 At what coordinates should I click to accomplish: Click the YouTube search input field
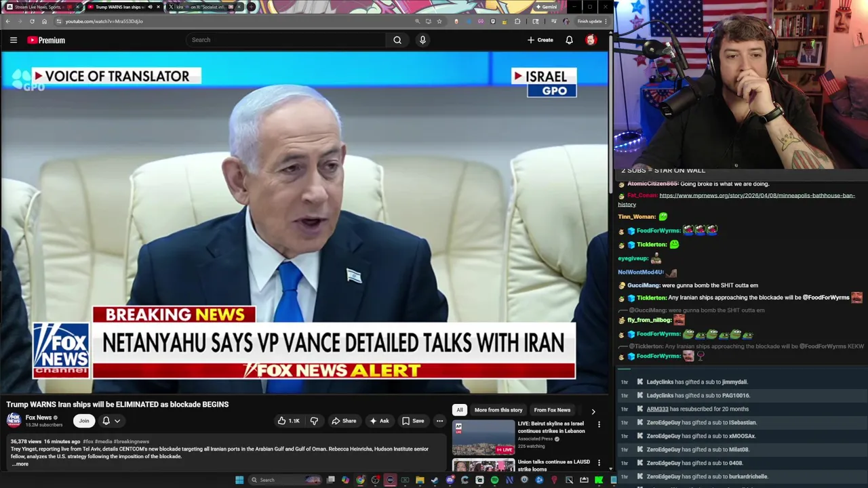285,40
